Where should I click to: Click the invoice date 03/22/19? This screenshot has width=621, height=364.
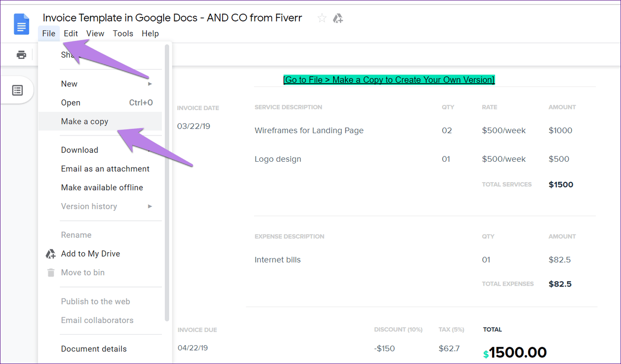point(194,126)
